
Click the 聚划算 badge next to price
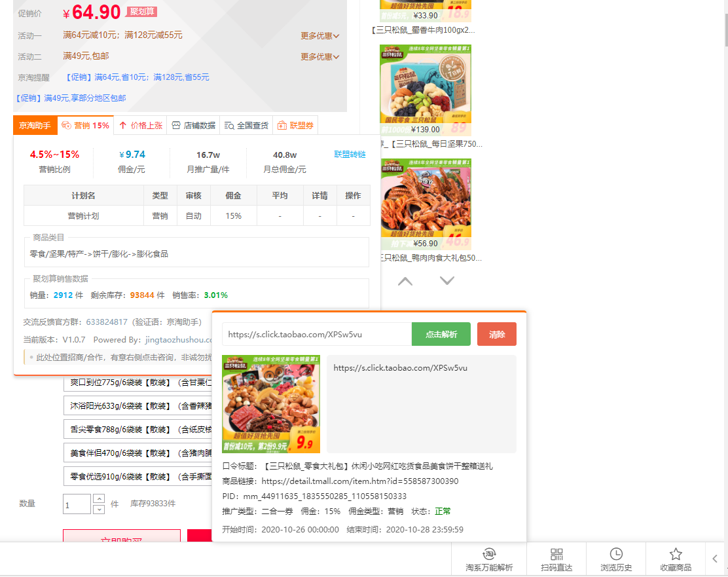click(x=141, y=12)
